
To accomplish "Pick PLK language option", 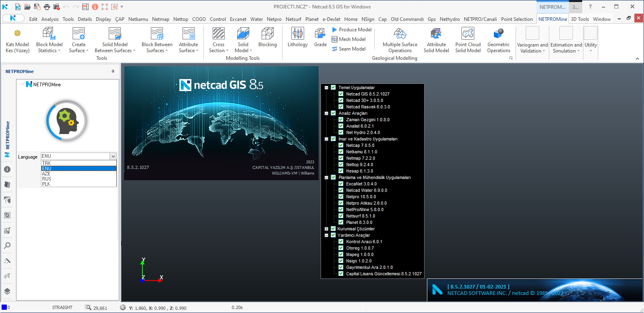I will coord(79,184).
